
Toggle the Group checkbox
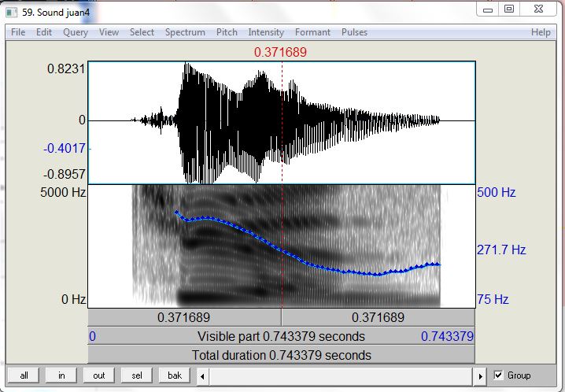click(x=498, y=375)
